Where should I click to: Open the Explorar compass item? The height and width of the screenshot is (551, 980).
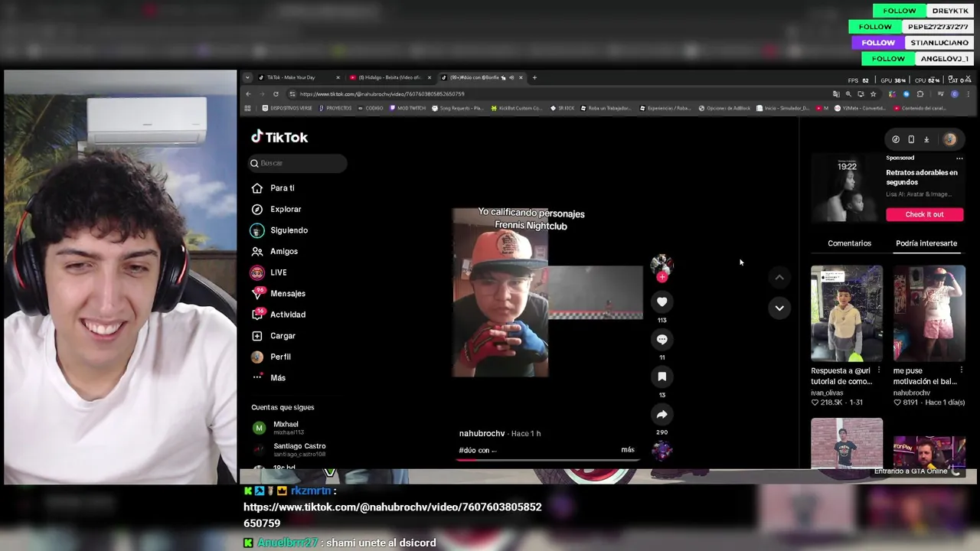pos(276,209)
